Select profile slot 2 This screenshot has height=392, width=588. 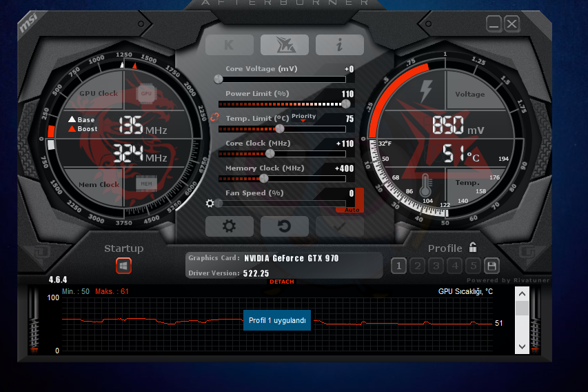pyautogui.click(x=417, y=266)
